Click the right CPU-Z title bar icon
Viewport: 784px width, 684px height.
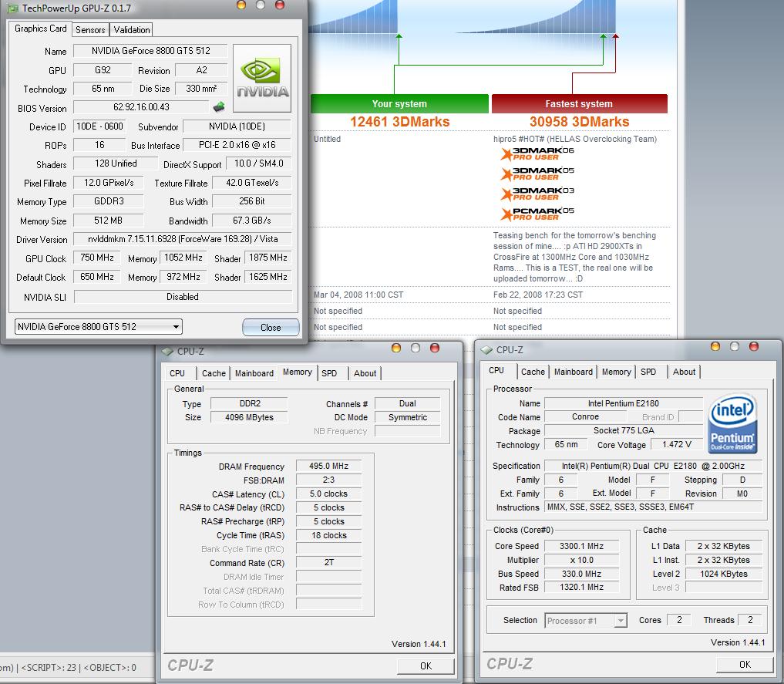[x=486, y=349]
